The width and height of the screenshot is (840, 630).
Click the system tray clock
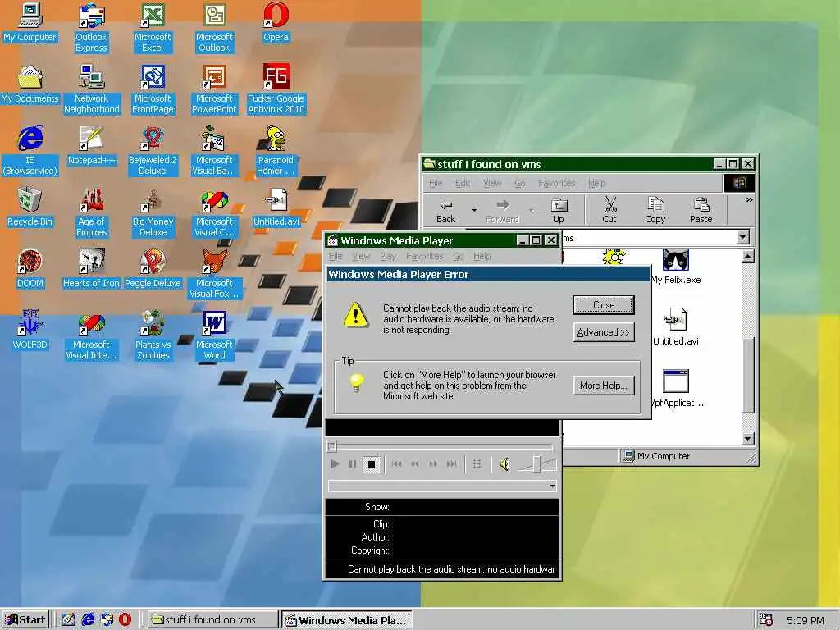click(x=805, y=620)
